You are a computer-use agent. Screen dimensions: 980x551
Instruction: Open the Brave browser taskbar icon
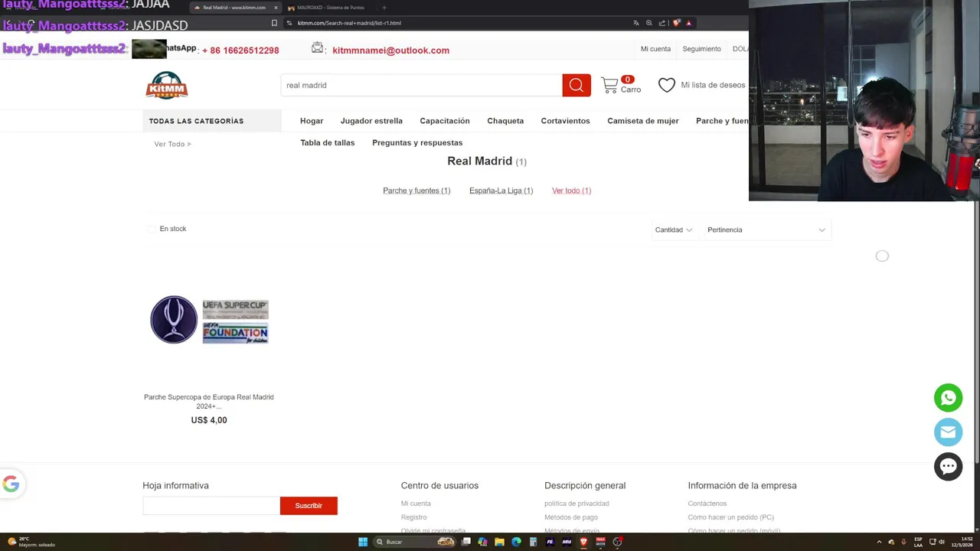583,542
